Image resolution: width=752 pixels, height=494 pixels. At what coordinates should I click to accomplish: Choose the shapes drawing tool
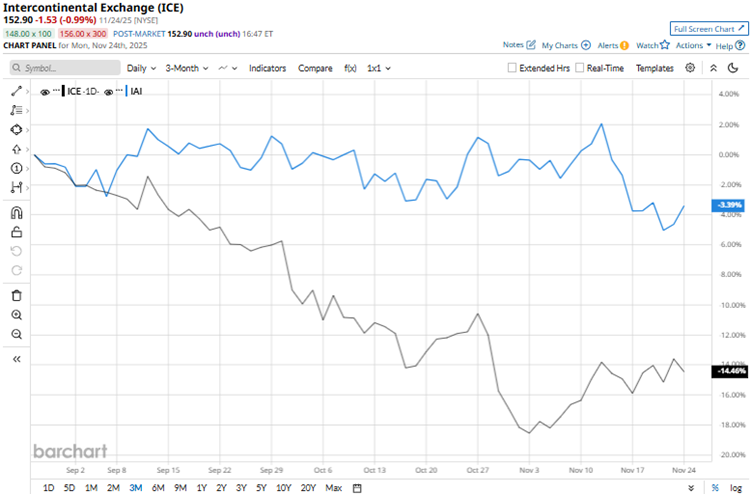coord(16,130)
